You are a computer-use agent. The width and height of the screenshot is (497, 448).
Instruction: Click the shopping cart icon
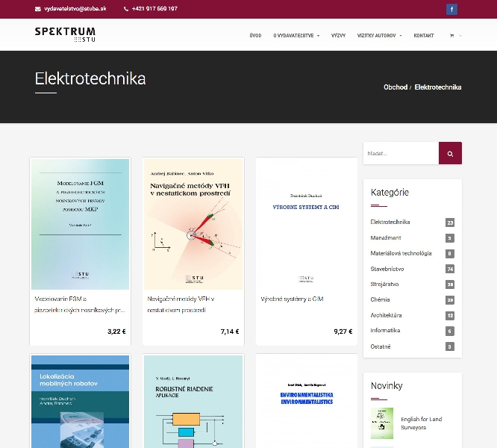point(452,36)
